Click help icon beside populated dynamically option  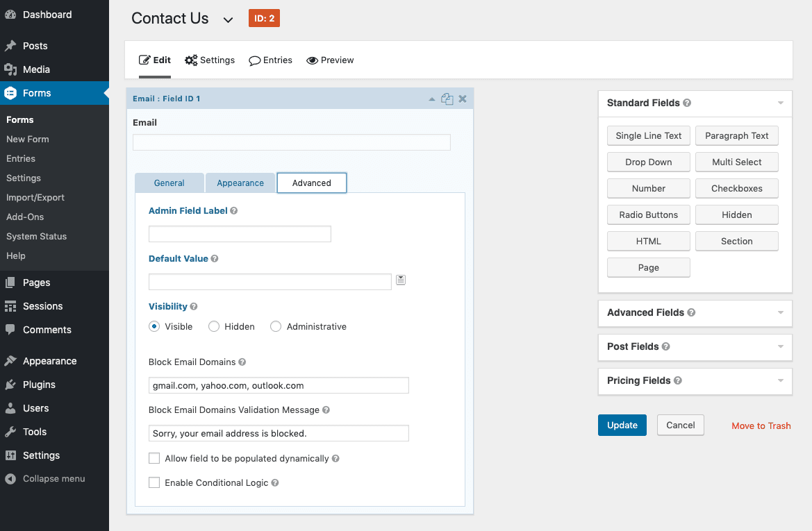pos(335,459)
